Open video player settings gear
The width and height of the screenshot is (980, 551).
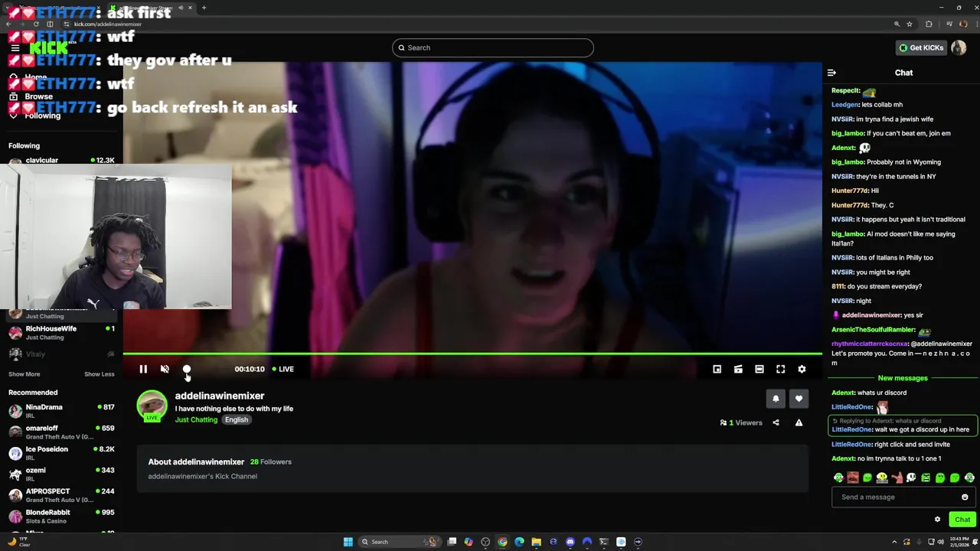coord(802,369)
